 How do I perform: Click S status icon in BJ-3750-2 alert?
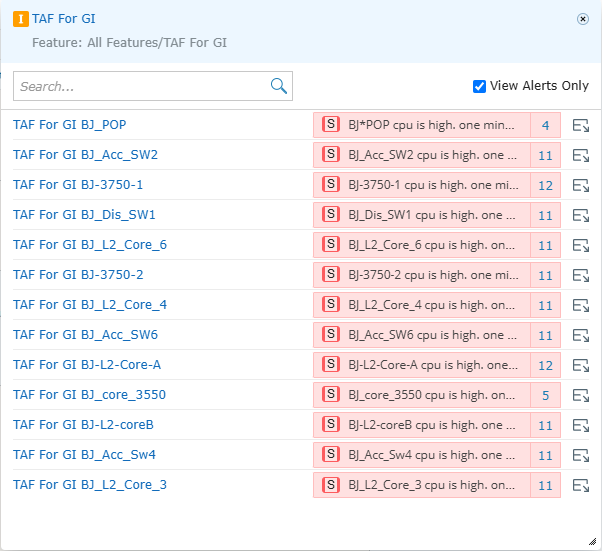[x=331, y=274]
